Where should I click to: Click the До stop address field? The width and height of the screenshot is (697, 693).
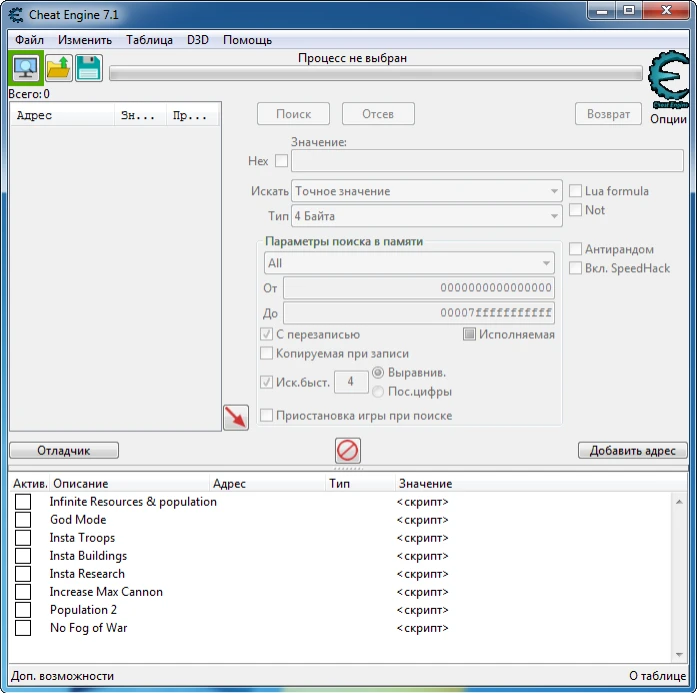419,313
